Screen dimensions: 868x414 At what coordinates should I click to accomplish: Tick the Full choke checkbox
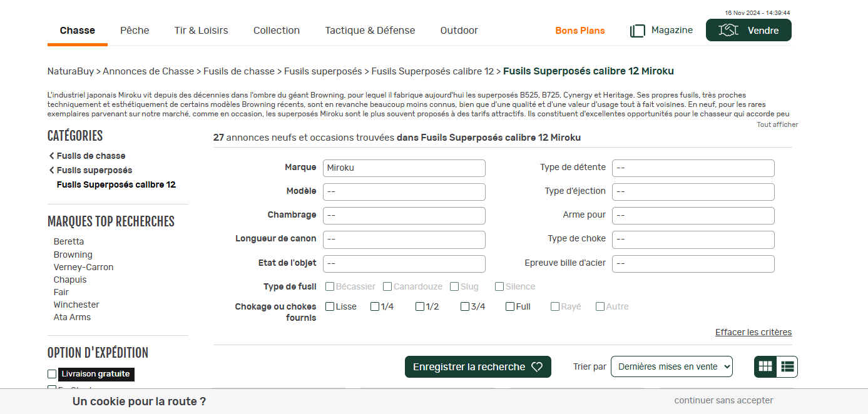(510, 306)
